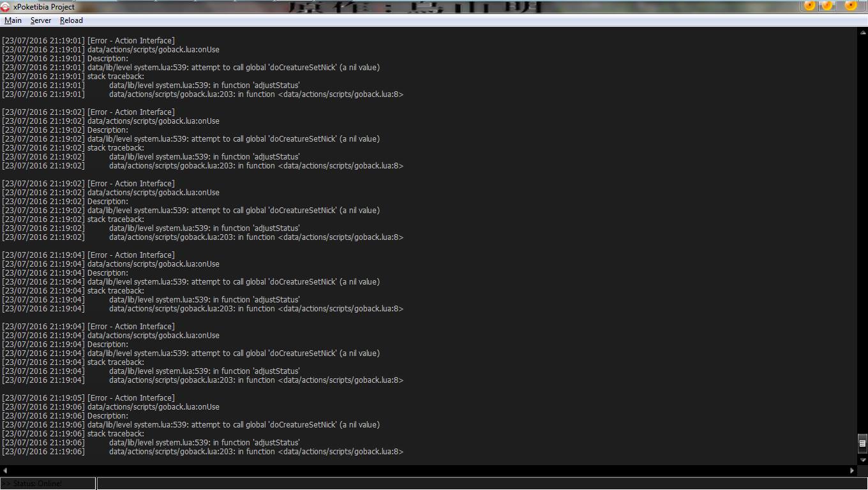Select the 21:19:06 'Description:' line
868x490 pixels.
(x=65, y=416)
